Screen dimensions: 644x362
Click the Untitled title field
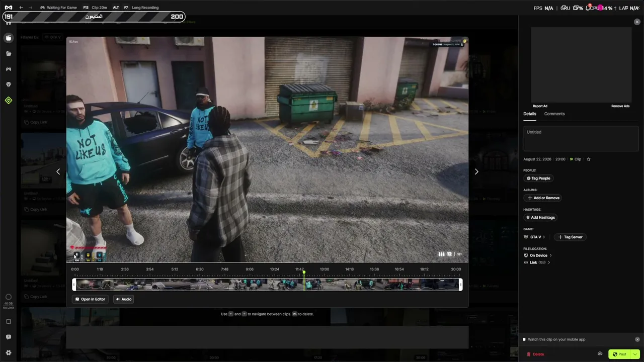pyautogui.click(x=581, y=139)
